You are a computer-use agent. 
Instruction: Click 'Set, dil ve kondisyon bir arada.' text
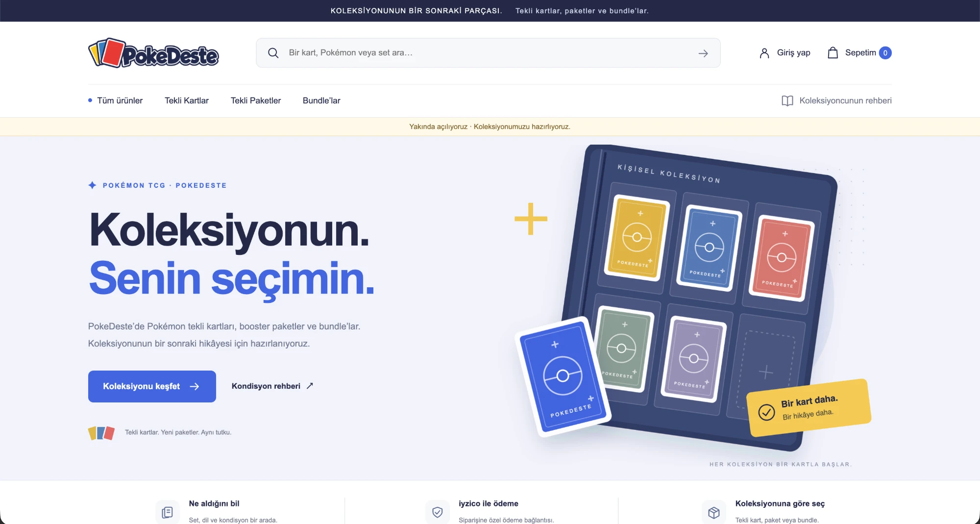tap(233, 520)
